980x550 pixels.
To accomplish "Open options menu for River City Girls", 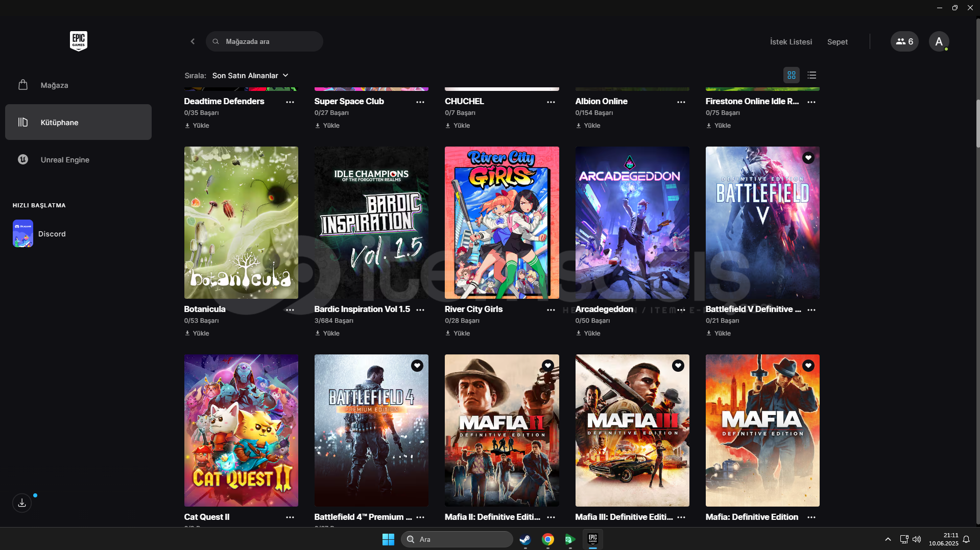I will [x=551, y=310].
